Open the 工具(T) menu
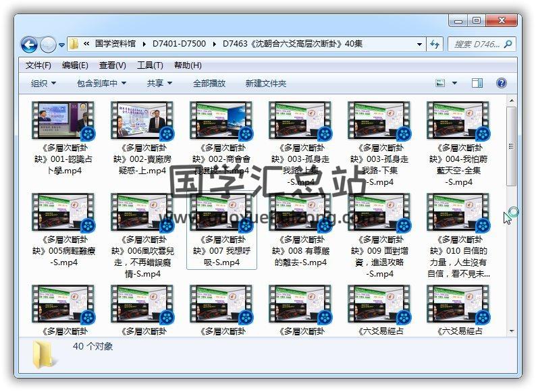The width and height of the screenshot is (536, 392). pos(150,65)
